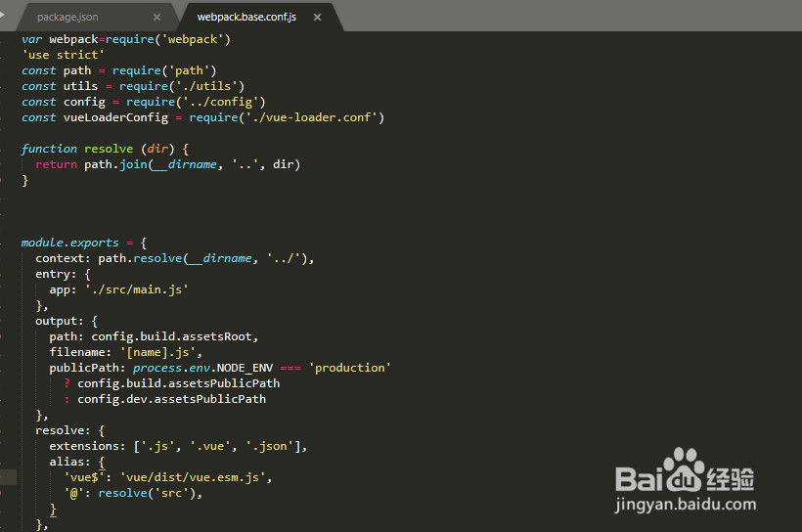
Task: Click the app: './src/main.js' line
Action: tap(118, 289)
